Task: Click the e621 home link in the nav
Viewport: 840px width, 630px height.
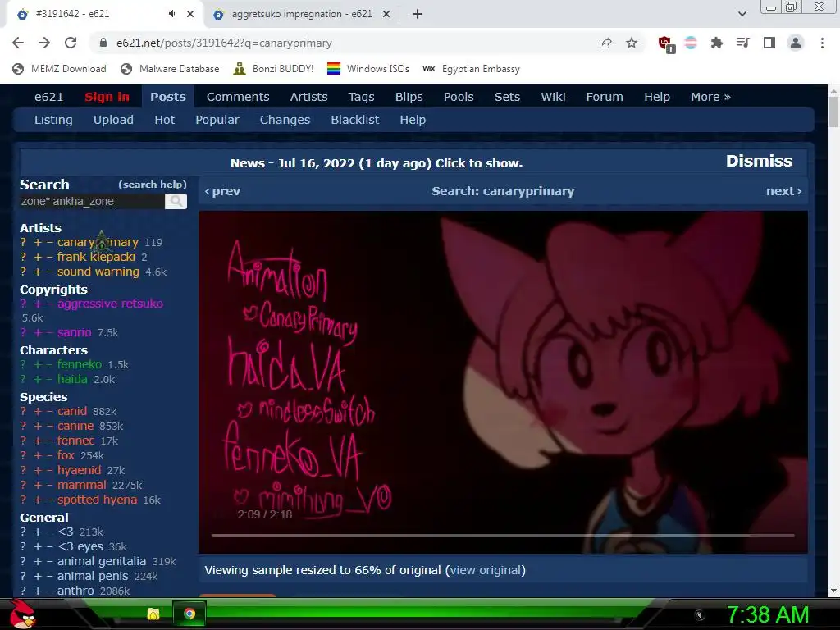Action: click(x=48, y=97)
